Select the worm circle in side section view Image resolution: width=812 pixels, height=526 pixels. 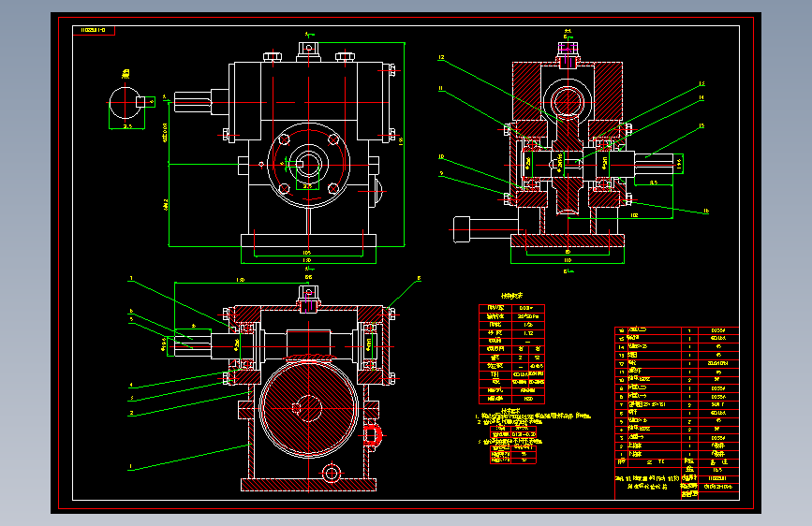tap(568, 101)
